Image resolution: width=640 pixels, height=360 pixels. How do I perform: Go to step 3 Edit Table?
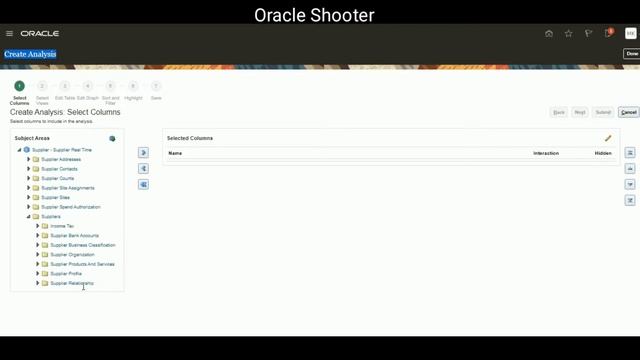tap(65, 86)
